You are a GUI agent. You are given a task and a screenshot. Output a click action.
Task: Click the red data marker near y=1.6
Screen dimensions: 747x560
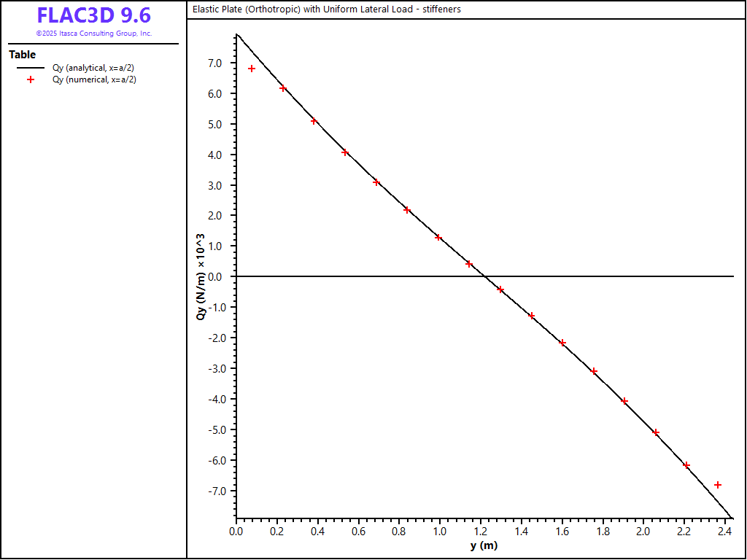tap(562, 343)
